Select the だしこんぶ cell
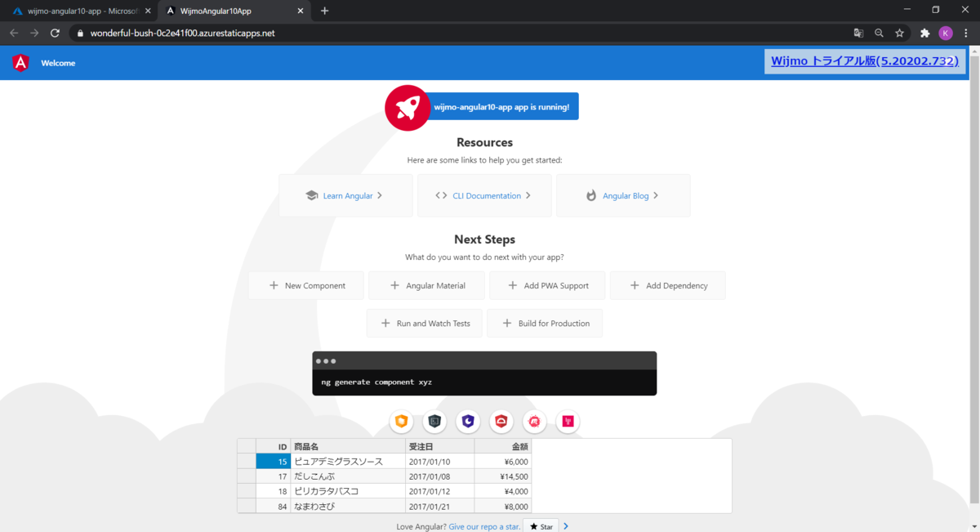Screen dimensions: 980x532 click(x=348, y=476)
